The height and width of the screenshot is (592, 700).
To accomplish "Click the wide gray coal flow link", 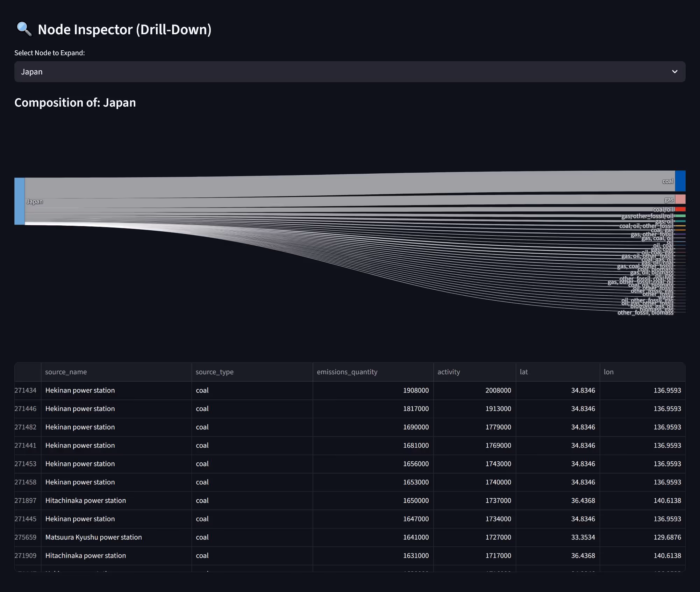I will (350, 185).
